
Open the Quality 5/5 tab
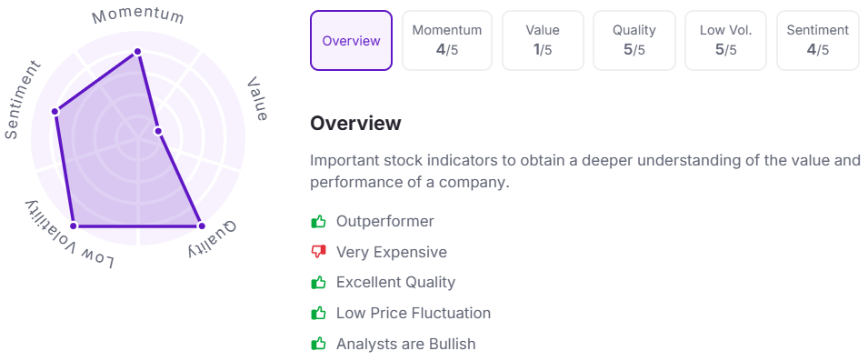[x=634, y=40]
